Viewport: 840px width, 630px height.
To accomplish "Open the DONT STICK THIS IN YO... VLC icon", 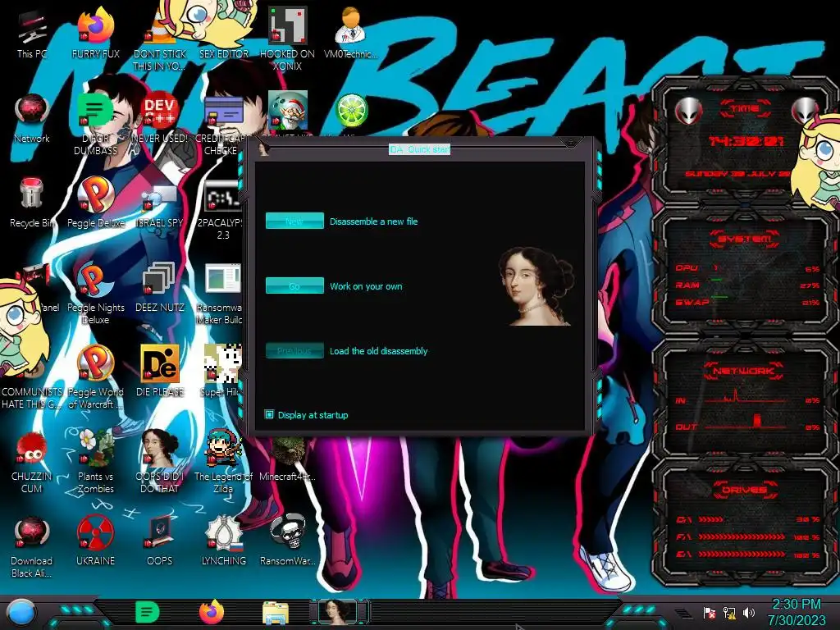I will pyautogui.click(x=160, y=40).
